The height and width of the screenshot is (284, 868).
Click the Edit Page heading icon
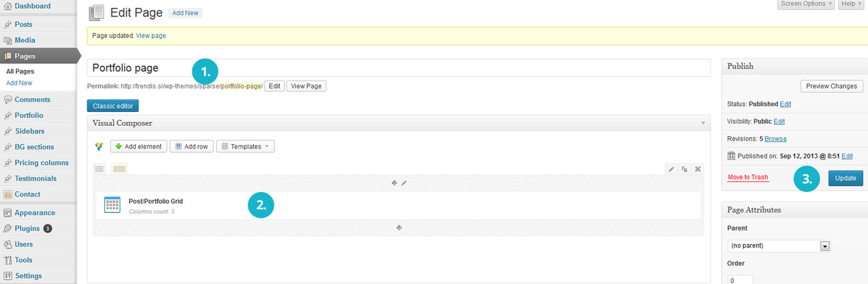pyautogui.click(x=96, y=12)
